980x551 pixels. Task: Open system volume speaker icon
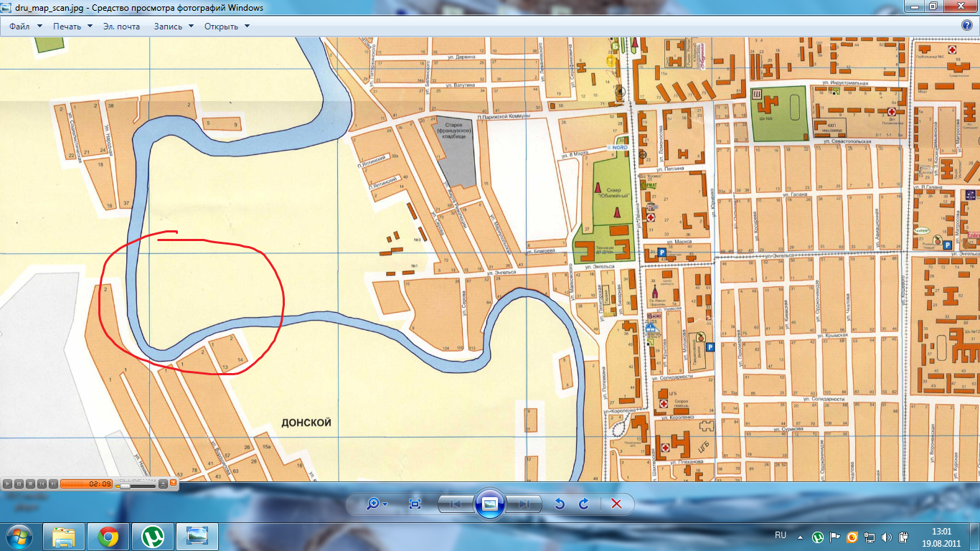(887, 537)
